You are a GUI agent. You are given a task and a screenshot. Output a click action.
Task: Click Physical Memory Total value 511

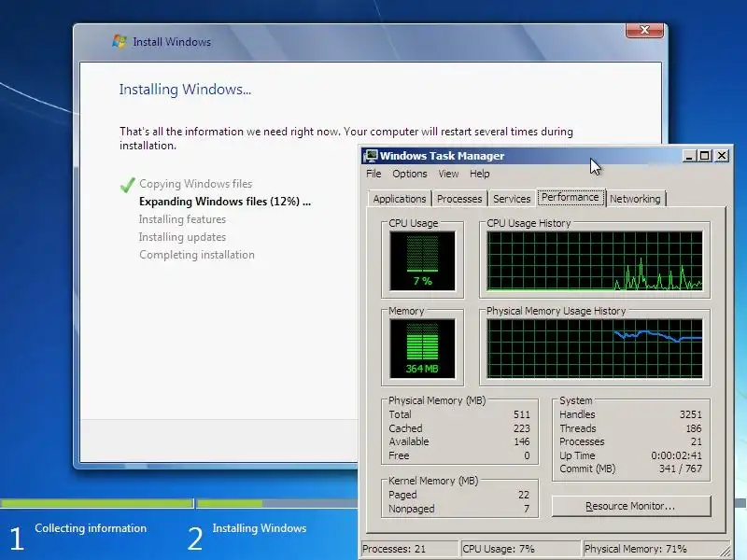tap(522, 414)
